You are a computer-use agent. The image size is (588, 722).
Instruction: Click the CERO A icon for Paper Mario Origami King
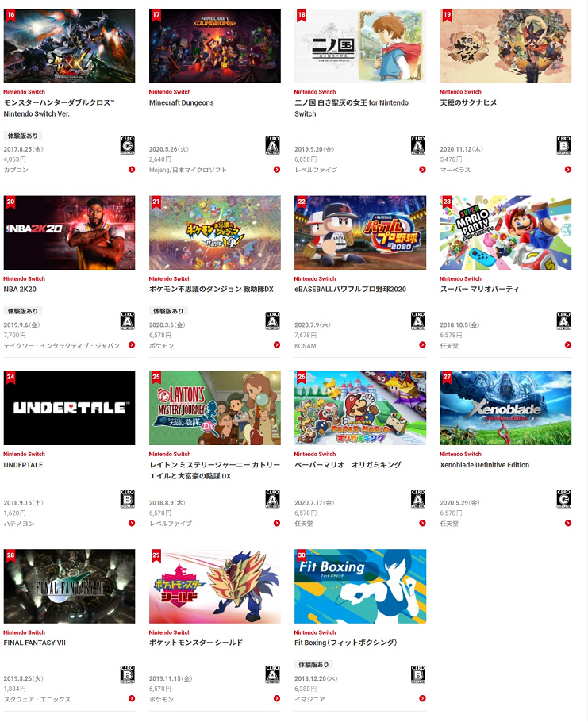point(418,499)
